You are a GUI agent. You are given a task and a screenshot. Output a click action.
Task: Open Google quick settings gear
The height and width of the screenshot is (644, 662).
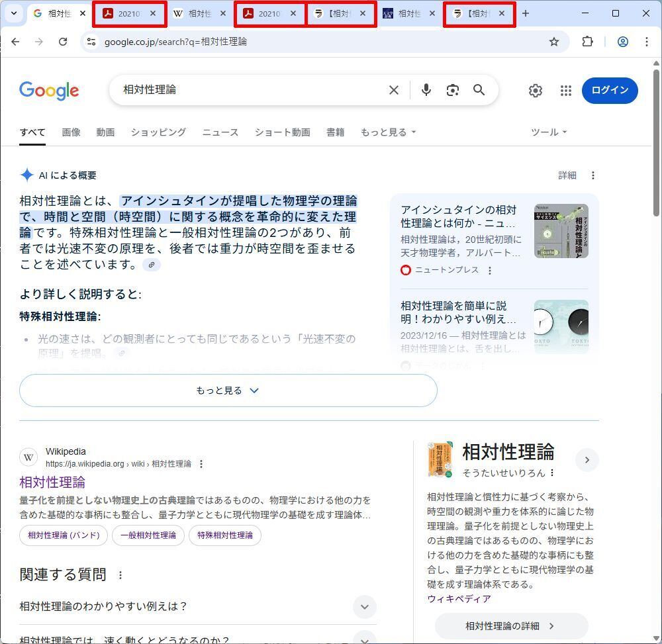(536, 90)
